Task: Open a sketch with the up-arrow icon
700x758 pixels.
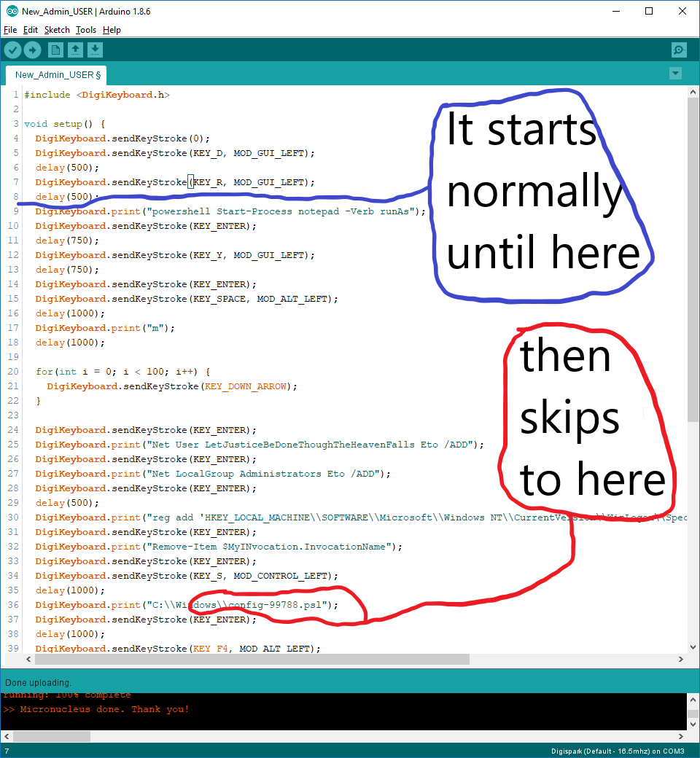Action: [x=75, y=50]
